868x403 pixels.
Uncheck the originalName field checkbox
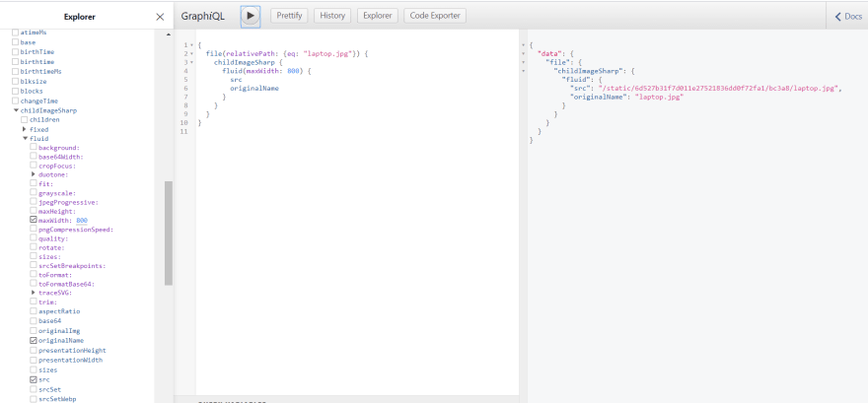[x=34, y=341]
